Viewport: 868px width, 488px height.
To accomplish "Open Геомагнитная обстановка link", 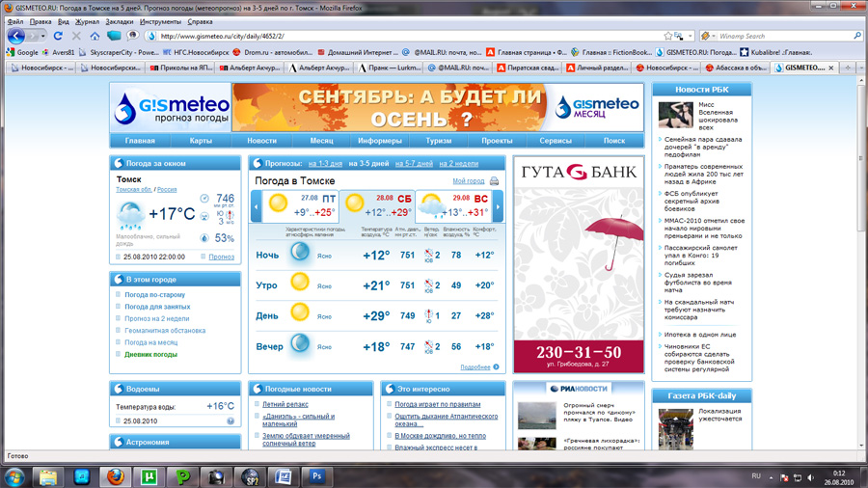I will (165, 331).
